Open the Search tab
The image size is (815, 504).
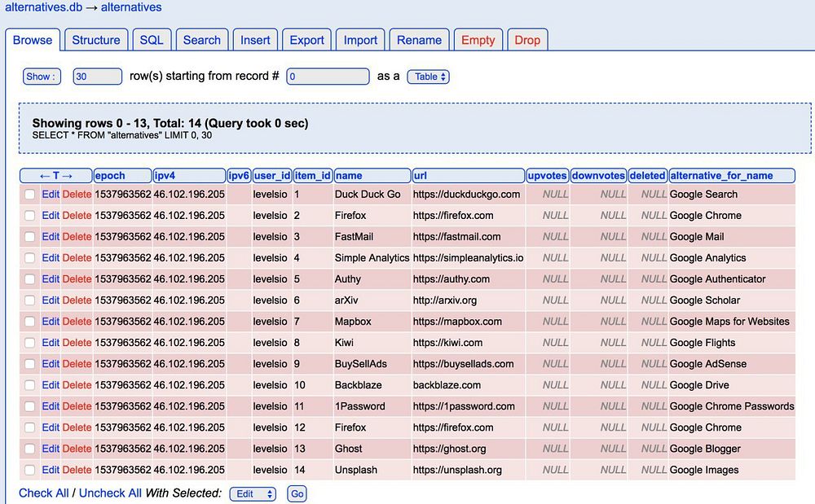(x=201, y=40)
